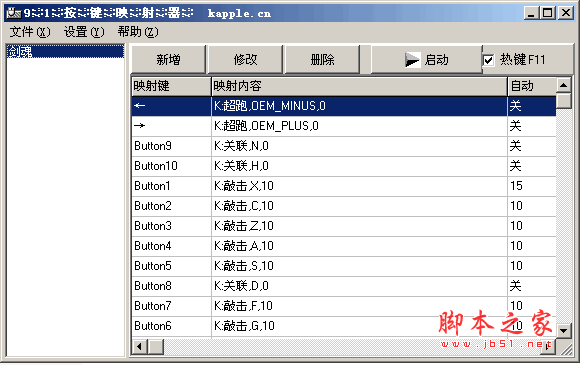Click the 删除 button
The height and width of the screenshot is (365, 581).
[x=322, y=59]
